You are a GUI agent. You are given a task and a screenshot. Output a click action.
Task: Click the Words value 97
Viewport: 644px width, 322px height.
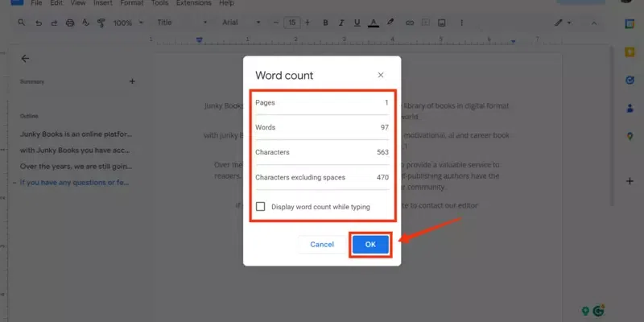(x=385, y=127)
